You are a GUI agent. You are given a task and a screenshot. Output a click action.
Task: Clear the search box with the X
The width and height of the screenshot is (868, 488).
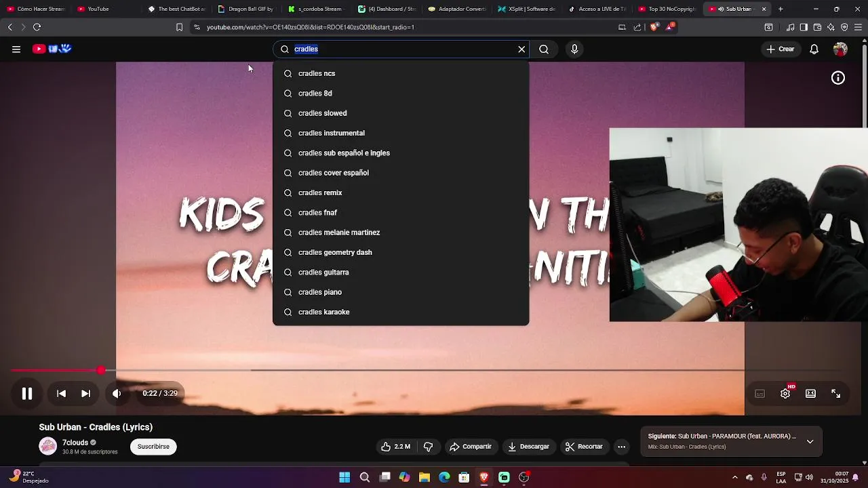[521, 49]
